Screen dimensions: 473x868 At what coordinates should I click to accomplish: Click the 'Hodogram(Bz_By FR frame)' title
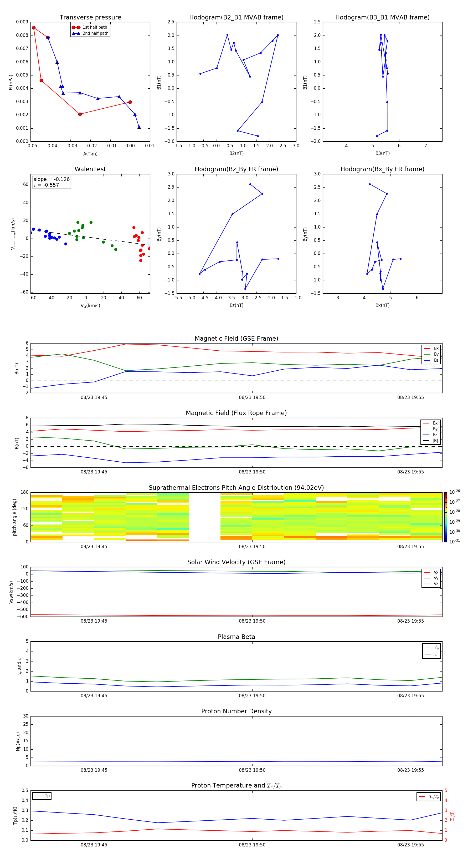coord(236,169)
